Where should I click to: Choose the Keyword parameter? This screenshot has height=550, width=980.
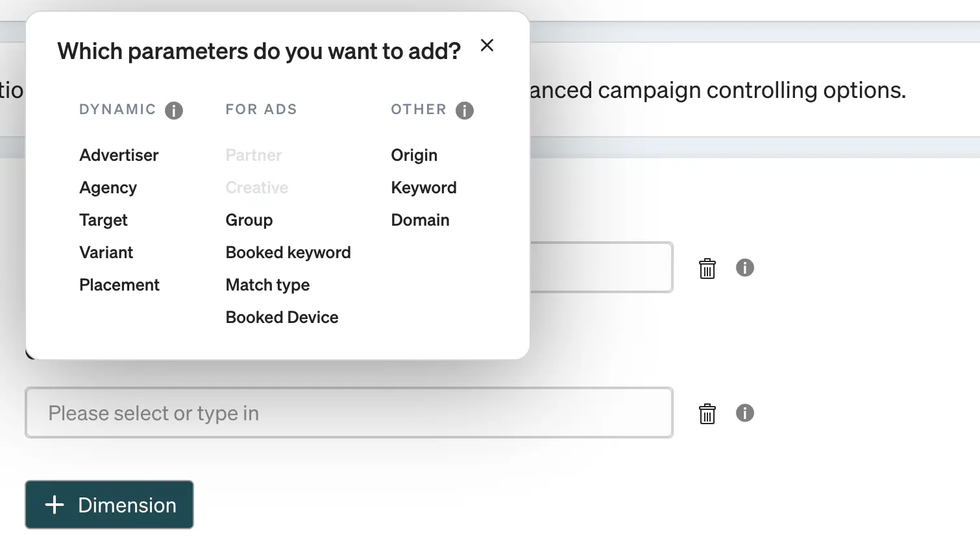pos(424,187)
